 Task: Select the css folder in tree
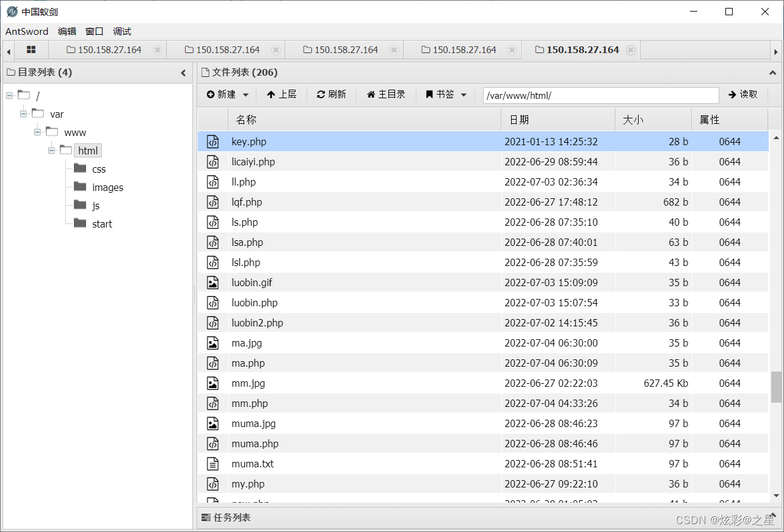(x=99, y=169)
